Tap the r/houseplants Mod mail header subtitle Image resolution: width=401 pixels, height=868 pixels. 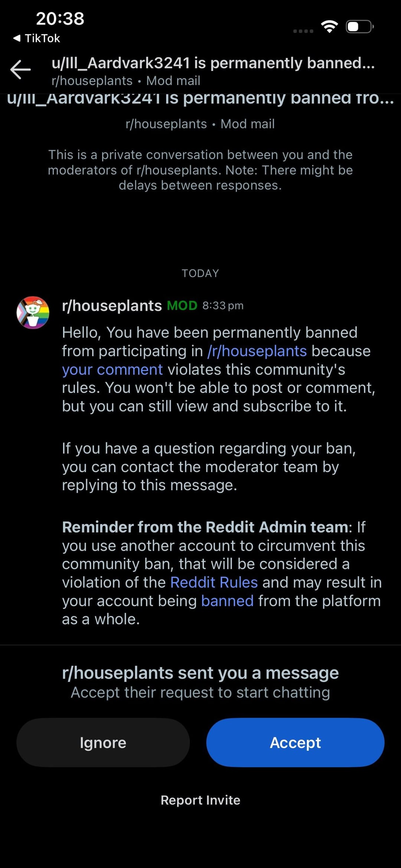[x=126, y=81]
